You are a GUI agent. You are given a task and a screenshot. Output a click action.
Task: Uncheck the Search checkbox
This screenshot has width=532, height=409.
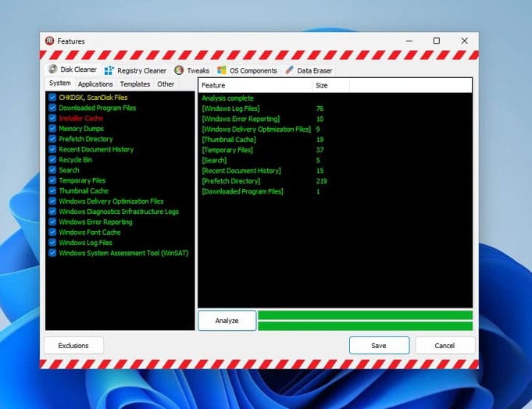click(52, 170)
